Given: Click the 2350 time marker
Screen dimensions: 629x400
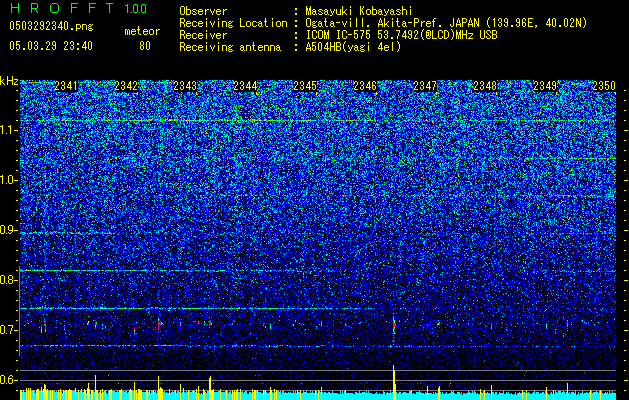Looking at the screenshot, I should [x=604, y=86].
